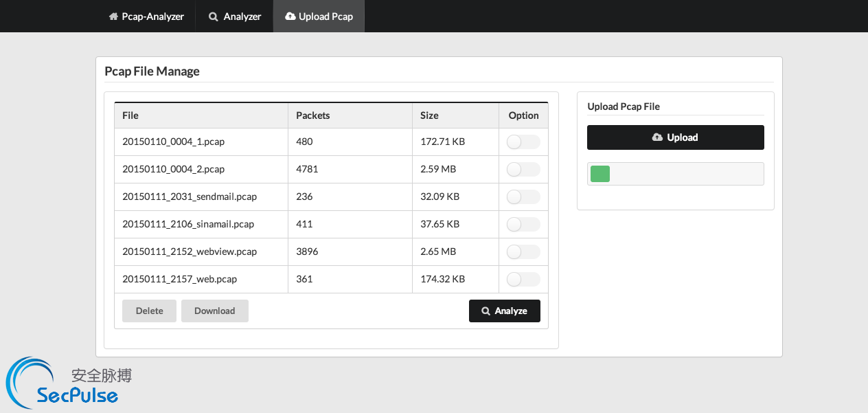The height and width of the screenshot is (413, 868).
Task: Select file name 20150111_2031_sendmail.pcap
Action: 190,197
